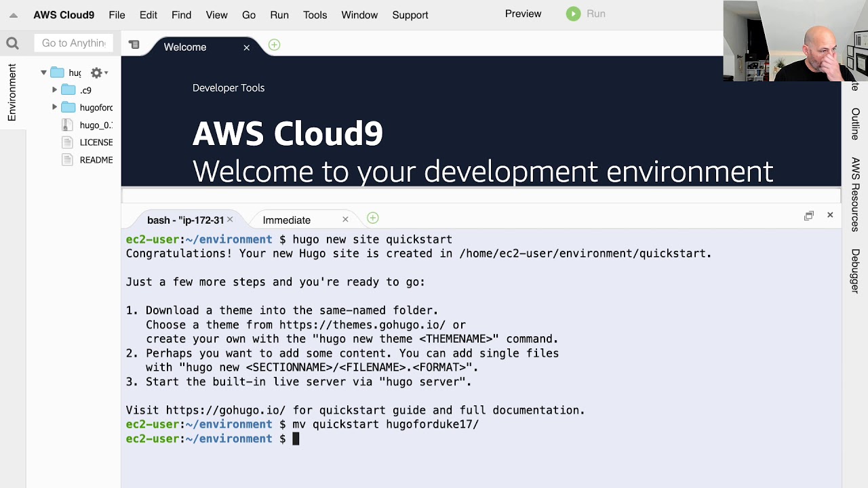Open the Go menu

coord(249,15)
